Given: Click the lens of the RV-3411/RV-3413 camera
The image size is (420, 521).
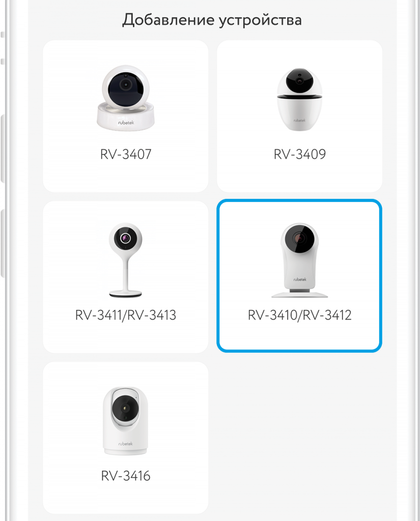Looking at the screenshot, I should coord(125,238).
